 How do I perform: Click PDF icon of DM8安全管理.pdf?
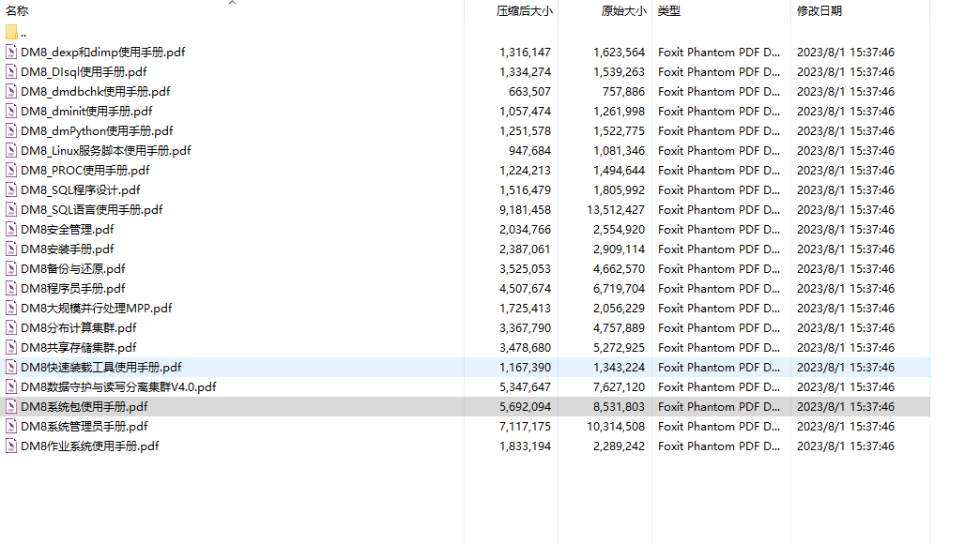[x=11, y=229]
